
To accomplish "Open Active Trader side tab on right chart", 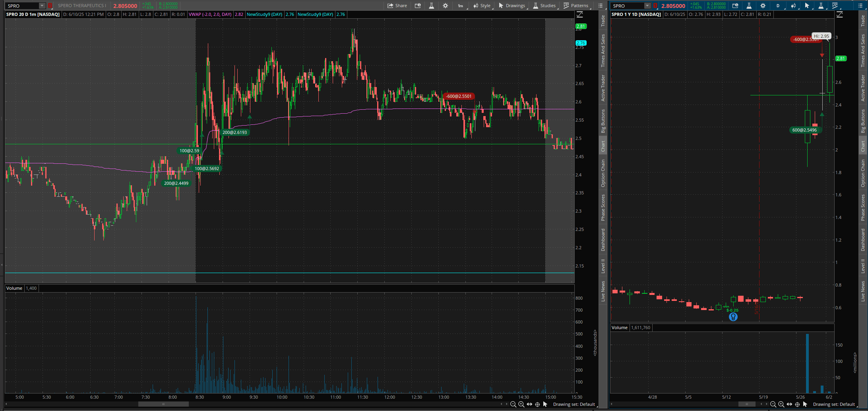I will pos(863,88).
